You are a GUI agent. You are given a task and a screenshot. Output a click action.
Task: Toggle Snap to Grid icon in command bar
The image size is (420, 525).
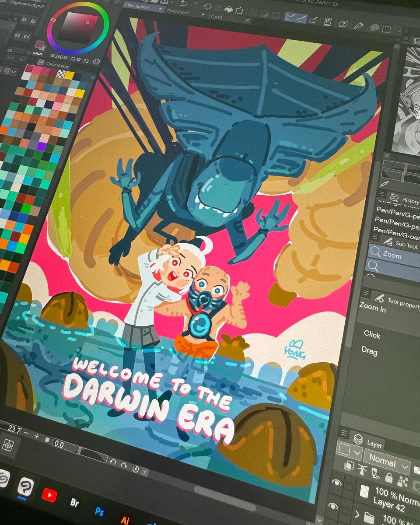(x=313, y=19)
